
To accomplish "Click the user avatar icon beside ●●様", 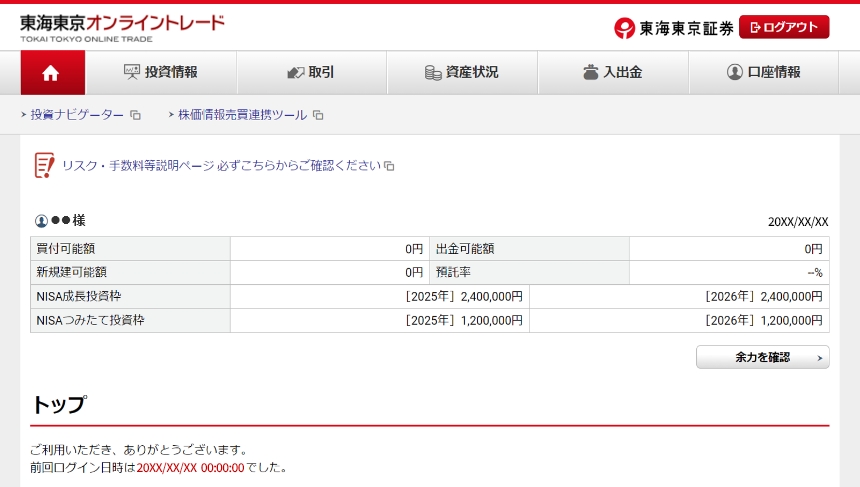I will click(41, 221).
